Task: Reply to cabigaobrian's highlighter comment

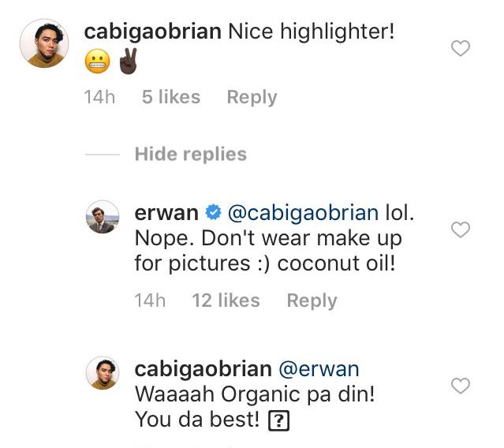Action: click(252, 97)
